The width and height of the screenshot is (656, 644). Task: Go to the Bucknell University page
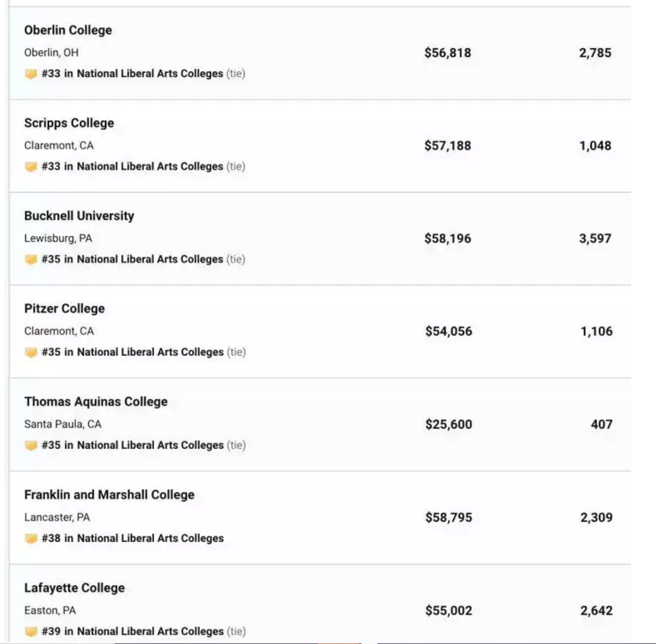pos(79,216)
